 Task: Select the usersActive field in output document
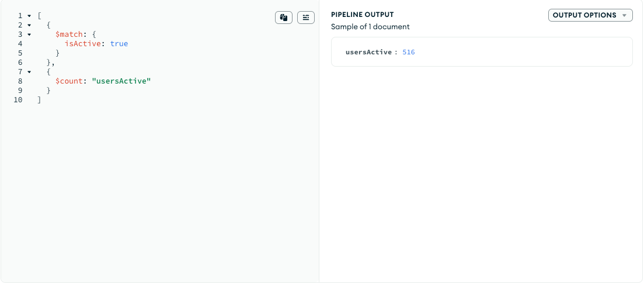pyautogui.click(x=368, y=52)
